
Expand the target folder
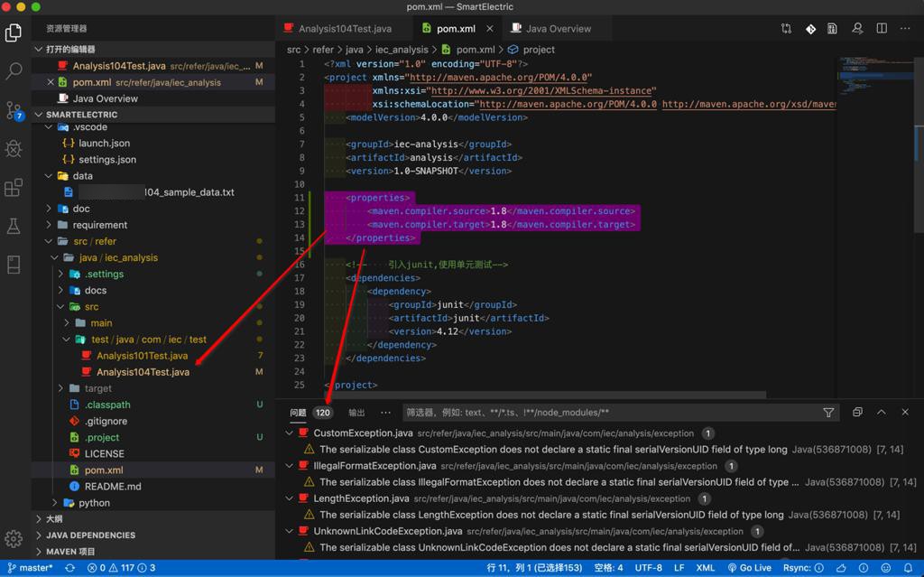[97, 388]
